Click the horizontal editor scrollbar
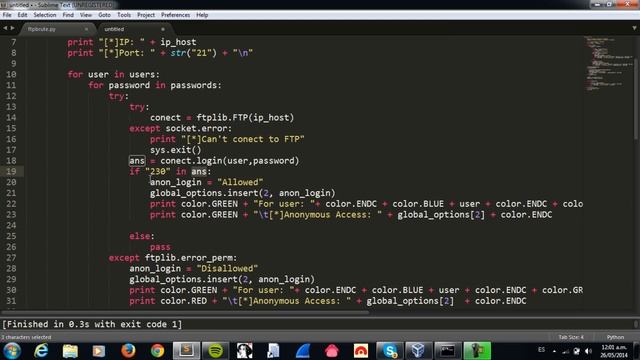The image size is (640, 360). (x=186, y=313)
